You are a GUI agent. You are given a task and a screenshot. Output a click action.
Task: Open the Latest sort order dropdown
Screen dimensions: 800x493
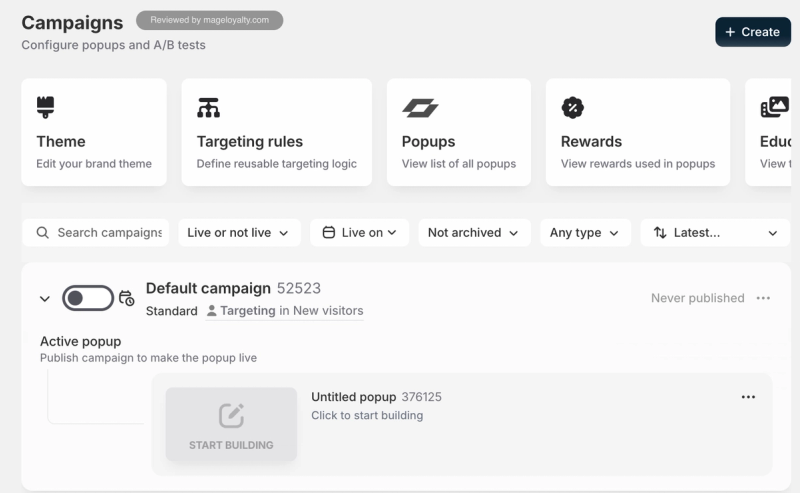pos(715,233)
